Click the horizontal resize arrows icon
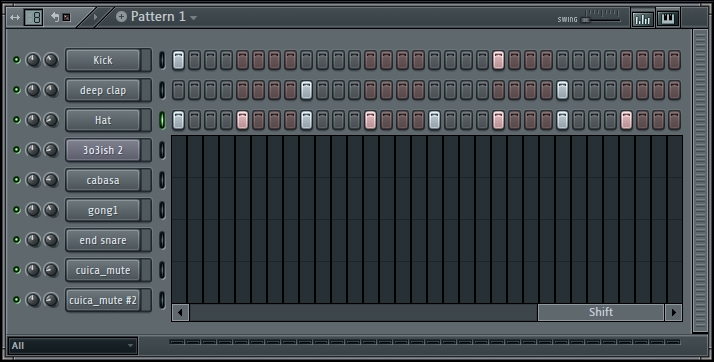The width and height of the screenshot is (714, 362). coord(15,18)
